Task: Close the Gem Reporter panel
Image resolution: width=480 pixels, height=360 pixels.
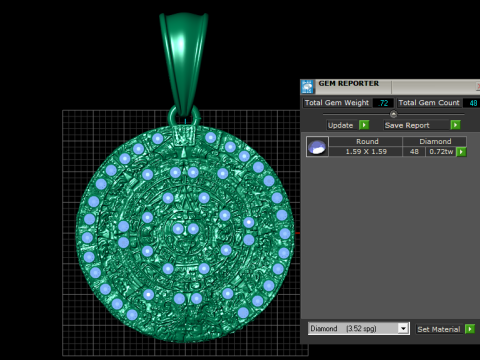Action: 478,86
